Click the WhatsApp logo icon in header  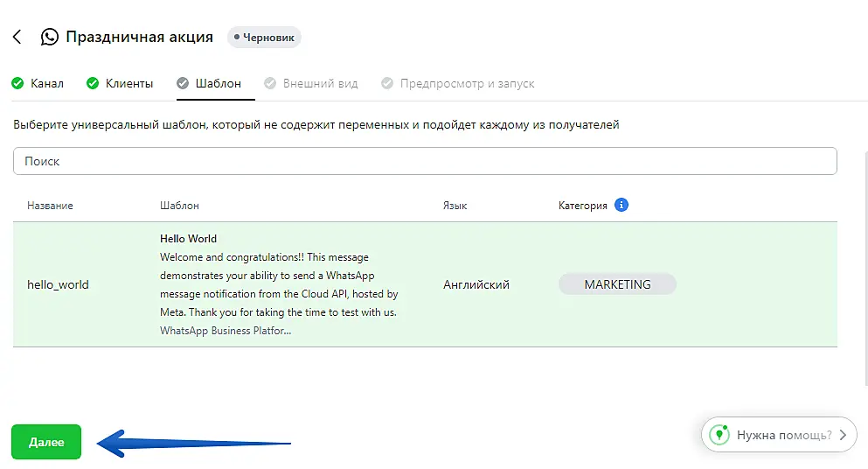pos(50,38)
